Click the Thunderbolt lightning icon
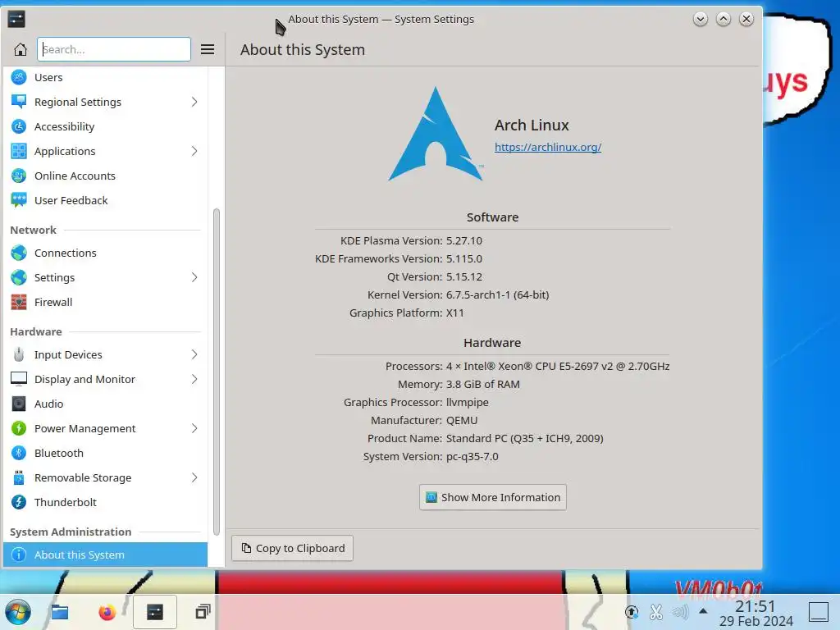The image size is (840, 630). [x=19, y=503]
